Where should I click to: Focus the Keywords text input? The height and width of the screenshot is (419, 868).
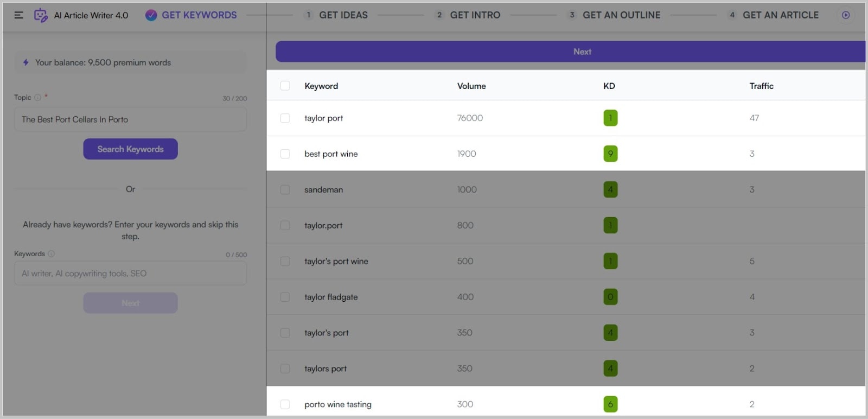coord(130,274)
